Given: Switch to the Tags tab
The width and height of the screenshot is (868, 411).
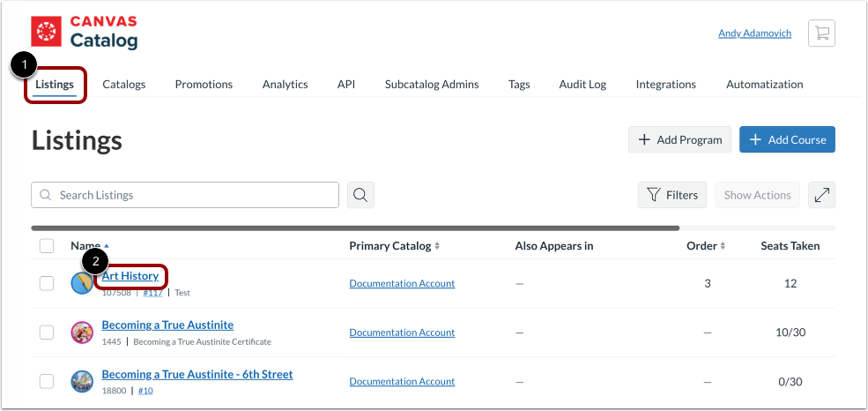Looking at the screenshot, I should (519, 84).
